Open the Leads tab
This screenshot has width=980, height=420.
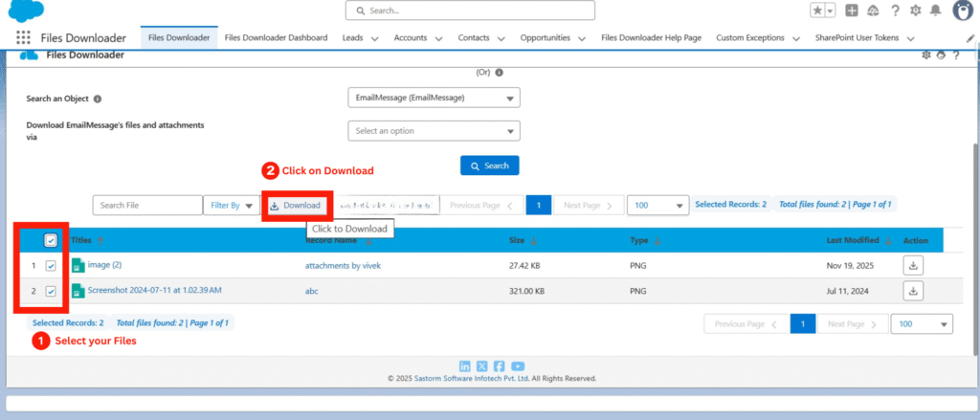[352, 37]
